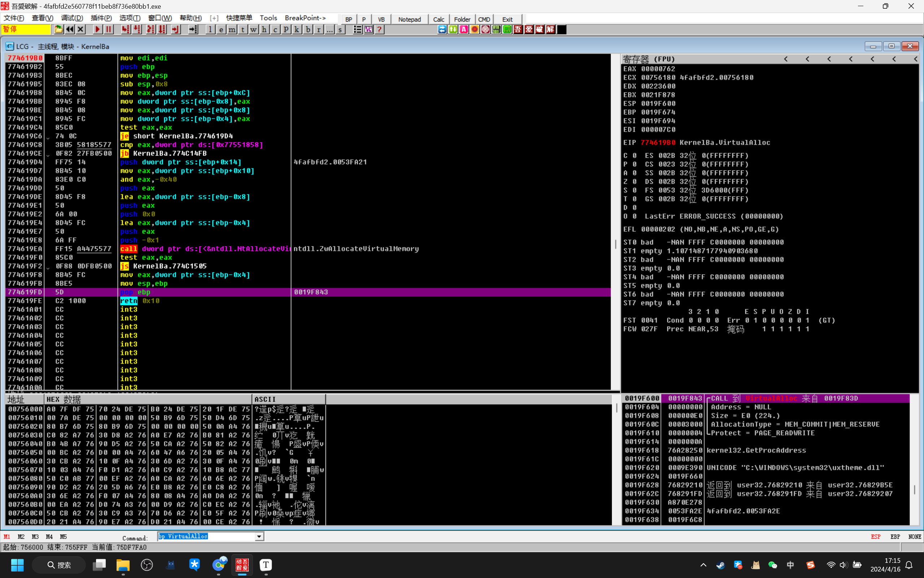Click the blue arrows plugin icon

(442, 29)
